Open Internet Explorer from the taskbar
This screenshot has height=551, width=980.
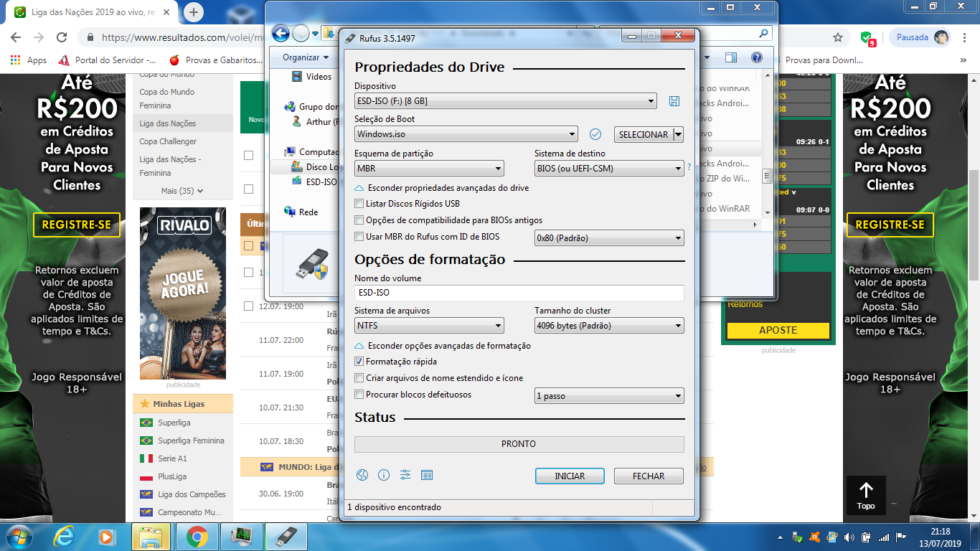(x=65, y=536)
